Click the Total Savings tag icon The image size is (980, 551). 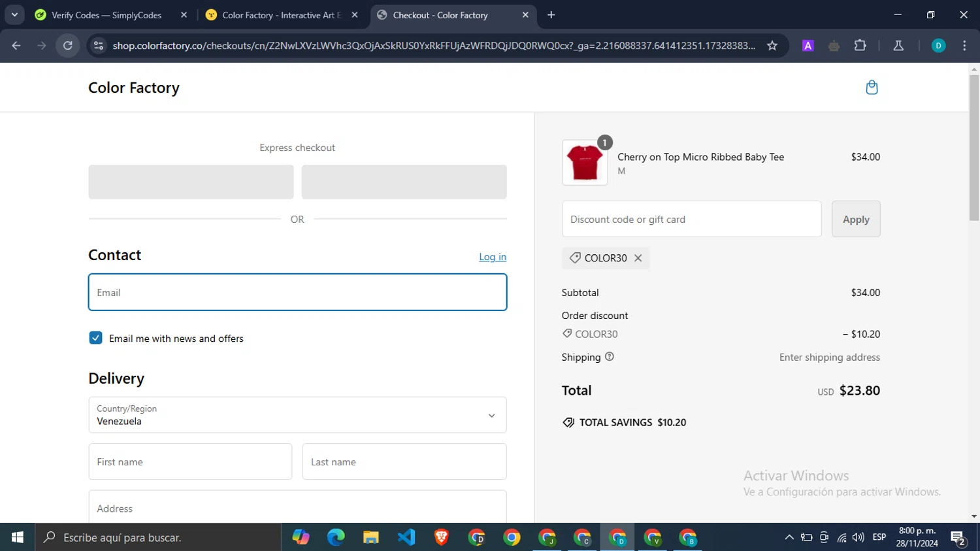pos(568,423)
